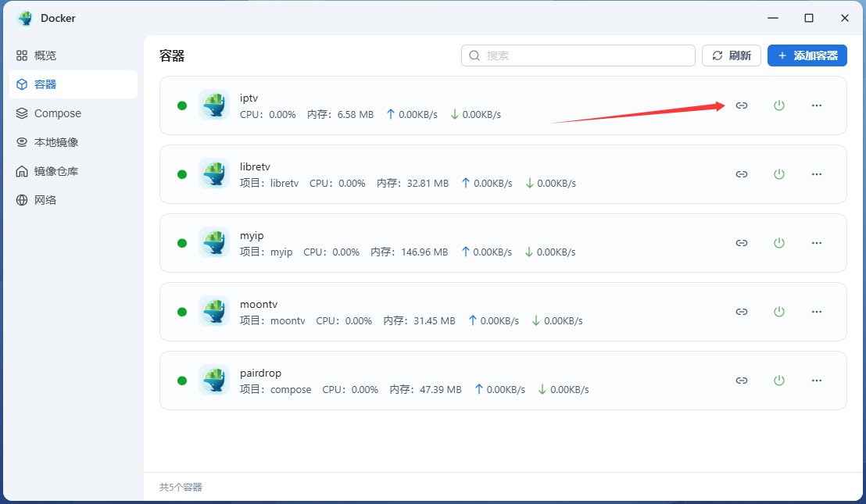The height and width of the screenshot is (504, 866).
Task: Click the 内存: 47.39 MB value
Action: point(425,390)
